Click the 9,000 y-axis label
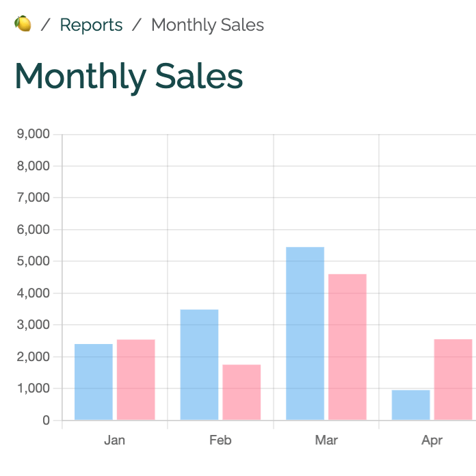The width and height of the screenshot is (476, 476). pyautogui.click(x=33, y=134)
